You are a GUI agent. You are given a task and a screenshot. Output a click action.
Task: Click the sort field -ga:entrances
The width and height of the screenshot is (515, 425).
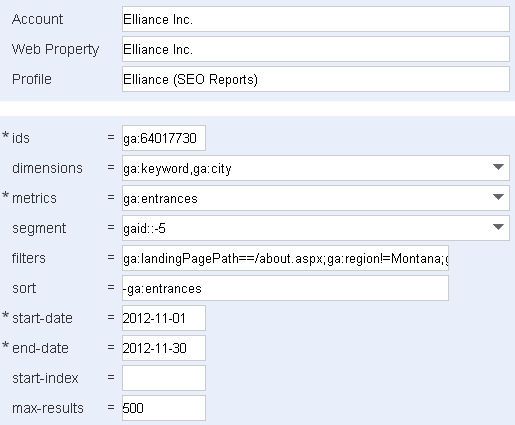(x=285, y=288)
